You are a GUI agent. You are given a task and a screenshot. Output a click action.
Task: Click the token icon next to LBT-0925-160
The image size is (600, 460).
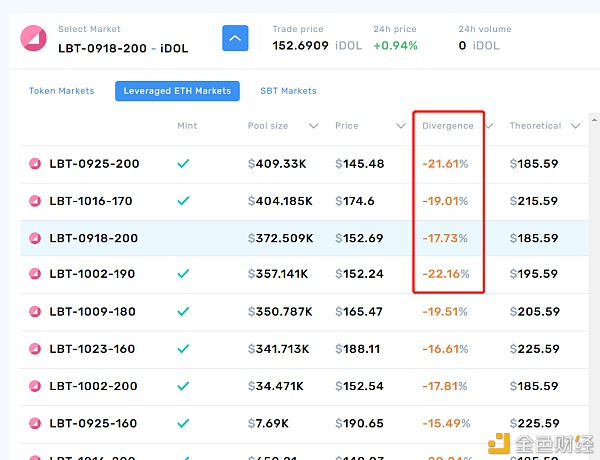[36, 423]
